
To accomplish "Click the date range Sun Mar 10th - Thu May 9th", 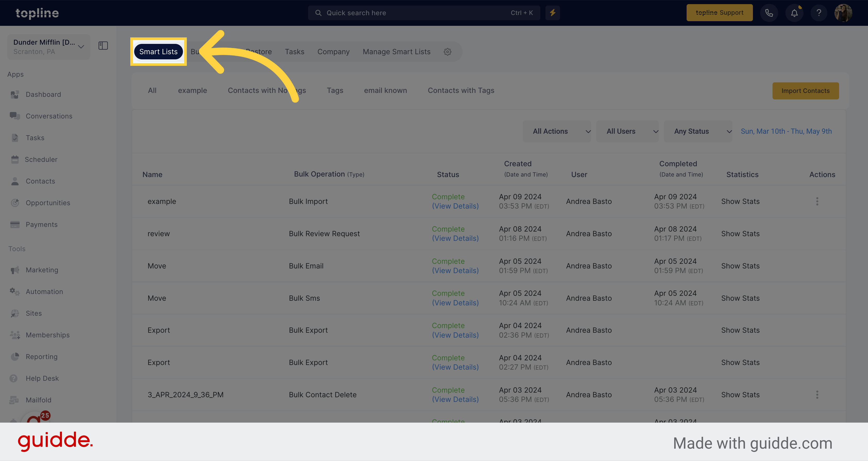I will [786, 131].
